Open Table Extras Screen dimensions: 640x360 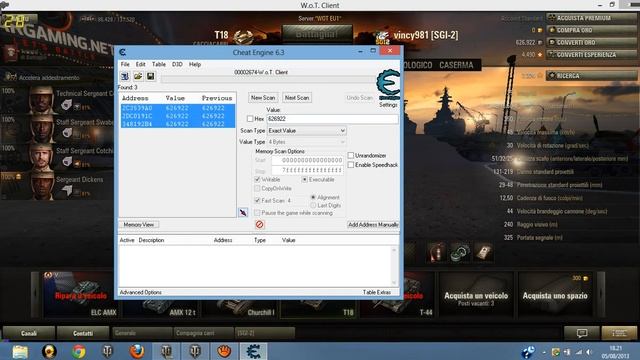pos(377,292)
